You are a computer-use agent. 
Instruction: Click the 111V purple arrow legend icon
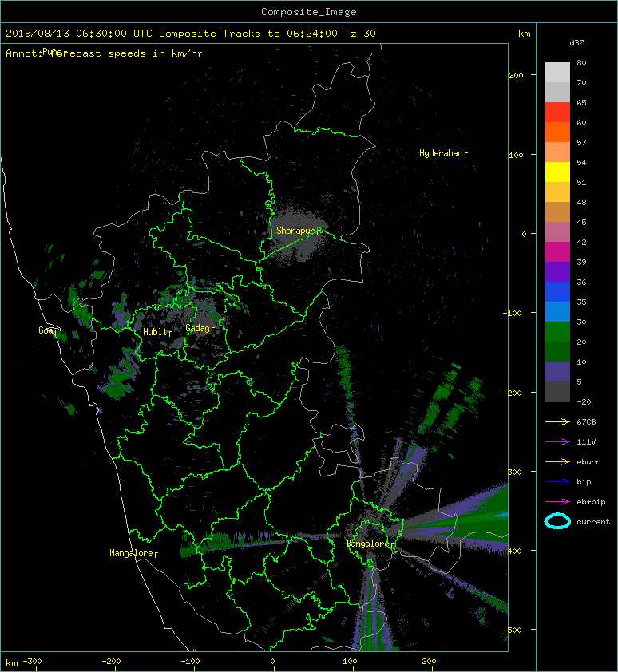(557, 442)
